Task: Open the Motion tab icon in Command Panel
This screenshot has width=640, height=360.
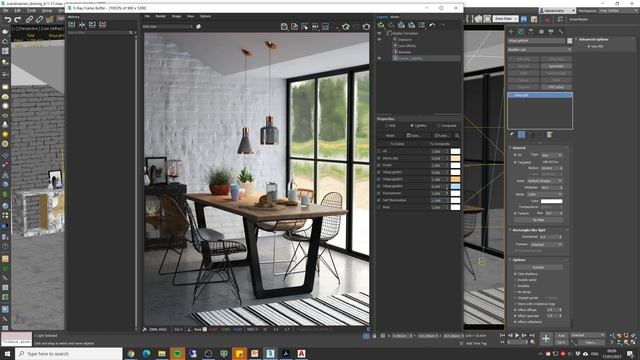Action: click(x=541, y=31)
